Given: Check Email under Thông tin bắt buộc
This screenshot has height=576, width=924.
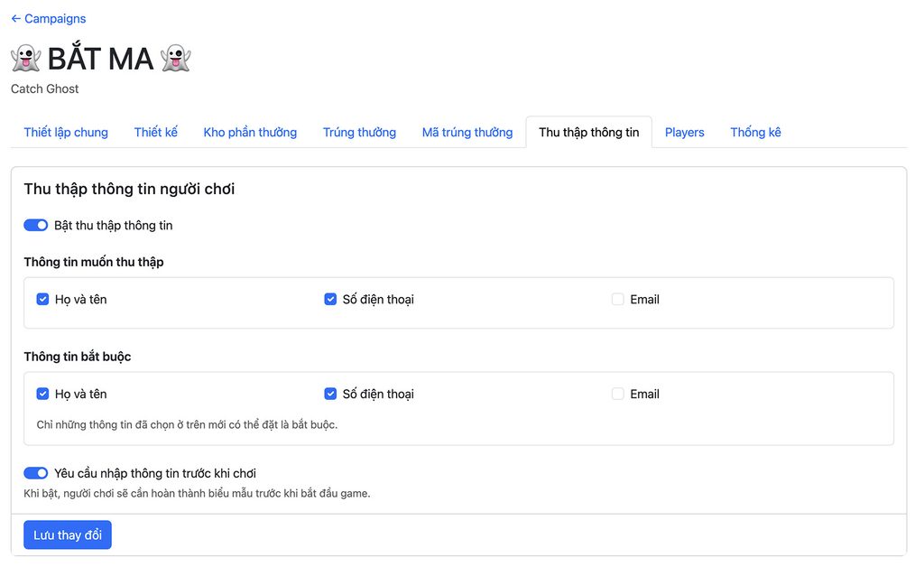Looking at the screenshot, I should [617, 394].
